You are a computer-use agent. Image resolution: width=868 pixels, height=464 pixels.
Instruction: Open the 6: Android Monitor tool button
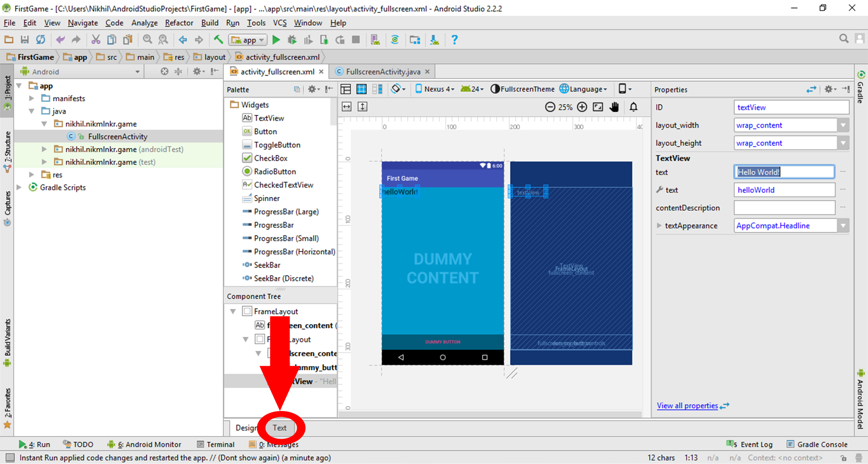[x=144, y=444]
